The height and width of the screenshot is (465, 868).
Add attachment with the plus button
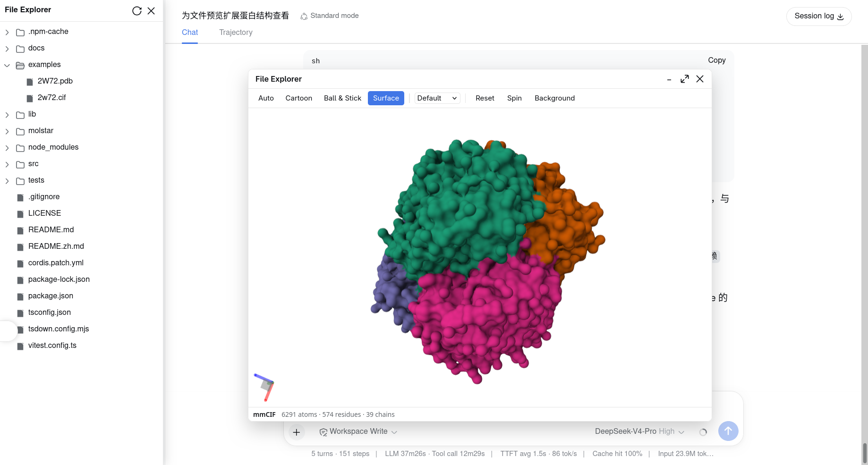(297, 432)
